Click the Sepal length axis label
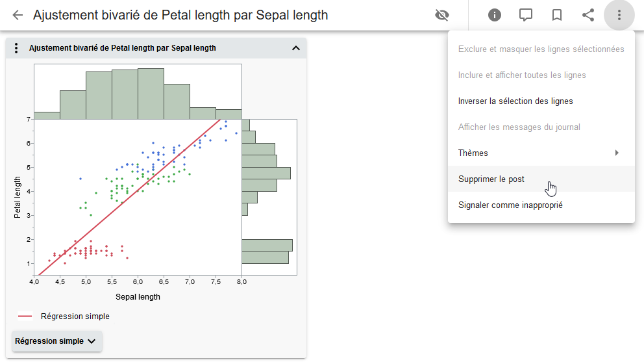 [138, 297]
